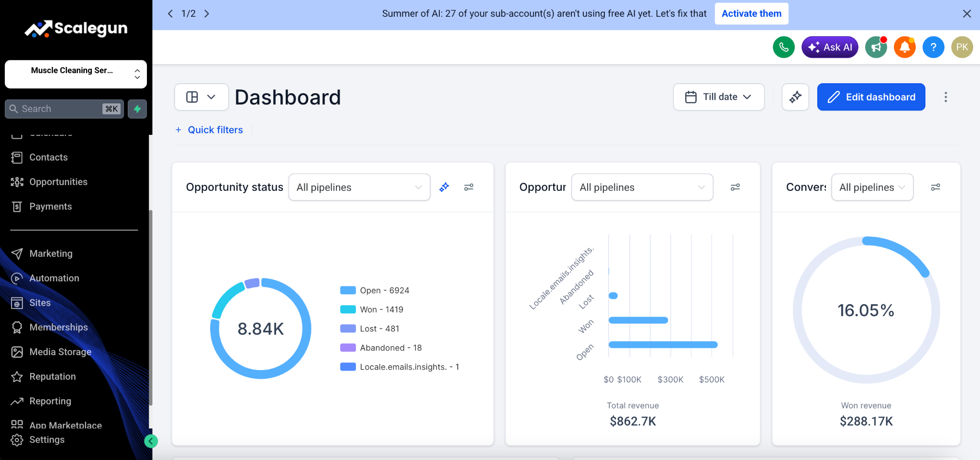Open Opportunity status widget filter settings
980x460 pixels.
(469, 187)
